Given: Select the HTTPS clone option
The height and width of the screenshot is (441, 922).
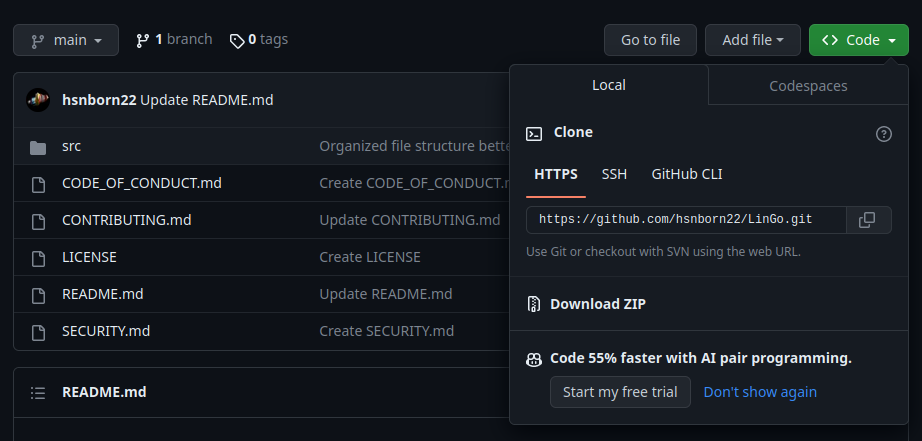Looking at the screenshot, I should (x=556, y=174).
